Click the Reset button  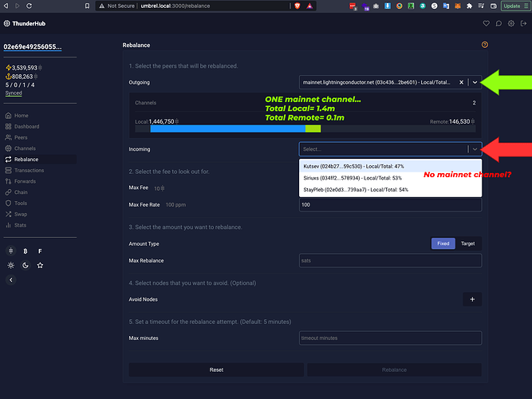coord(216,369)
